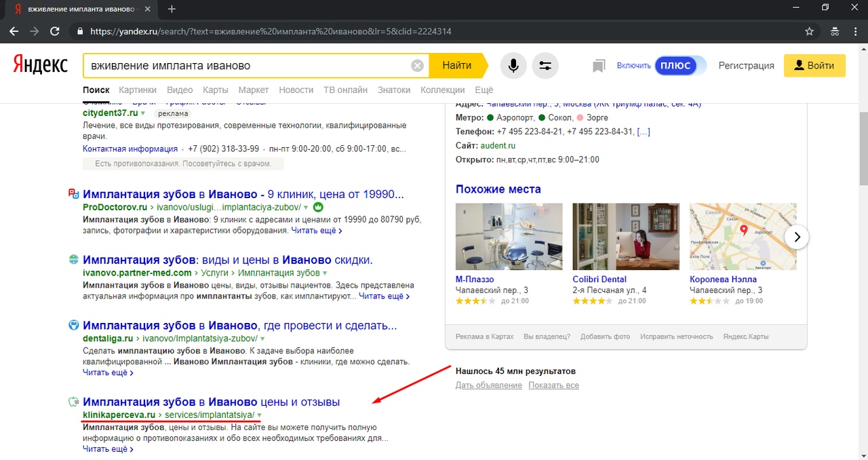
Task: Open the Королева Нэлла map thumbnail
Action: pos(743,237)
